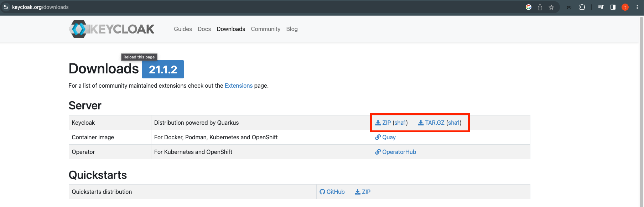Click the Downloads page heading
This screenshot has width=644, height=207.
(104, 69)
